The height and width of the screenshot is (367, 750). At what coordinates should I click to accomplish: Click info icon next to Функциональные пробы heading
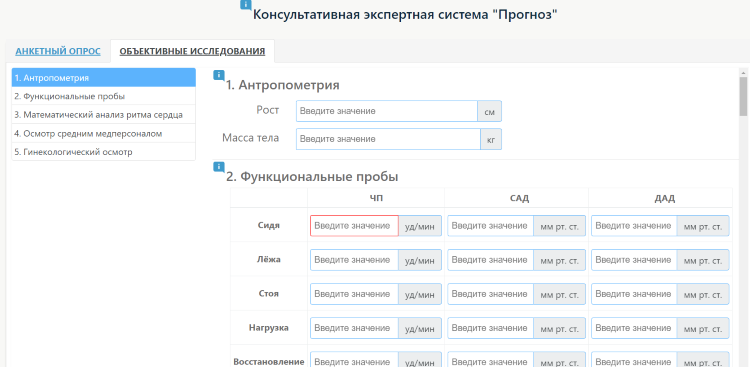coord(218,167)
